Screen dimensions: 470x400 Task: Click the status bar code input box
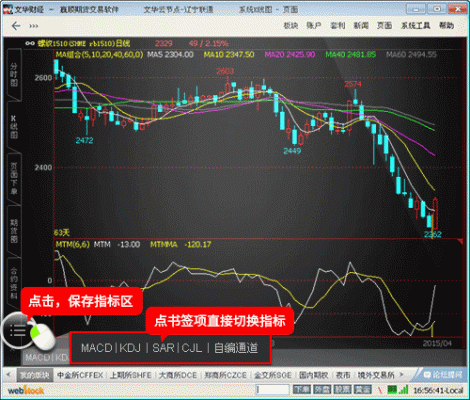(273, 389)
